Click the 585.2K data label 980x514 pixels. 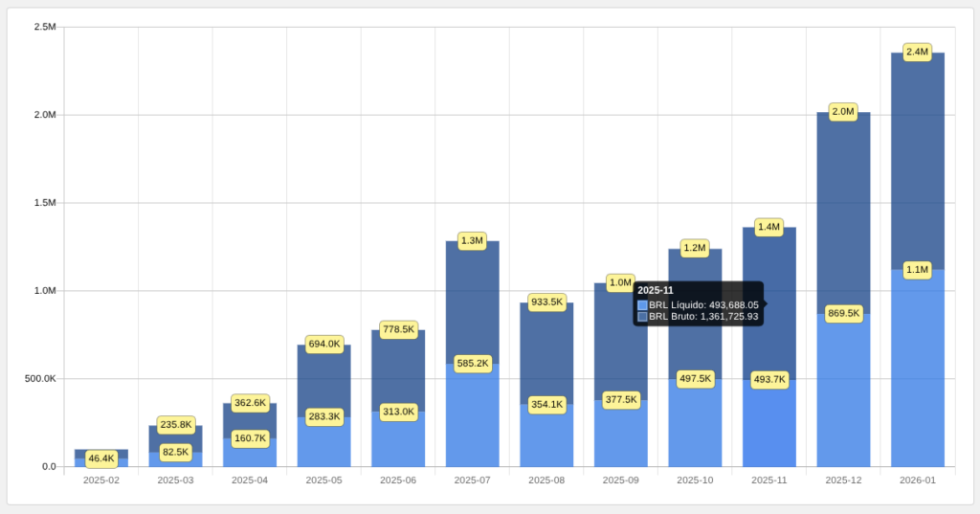coord(473,364)
